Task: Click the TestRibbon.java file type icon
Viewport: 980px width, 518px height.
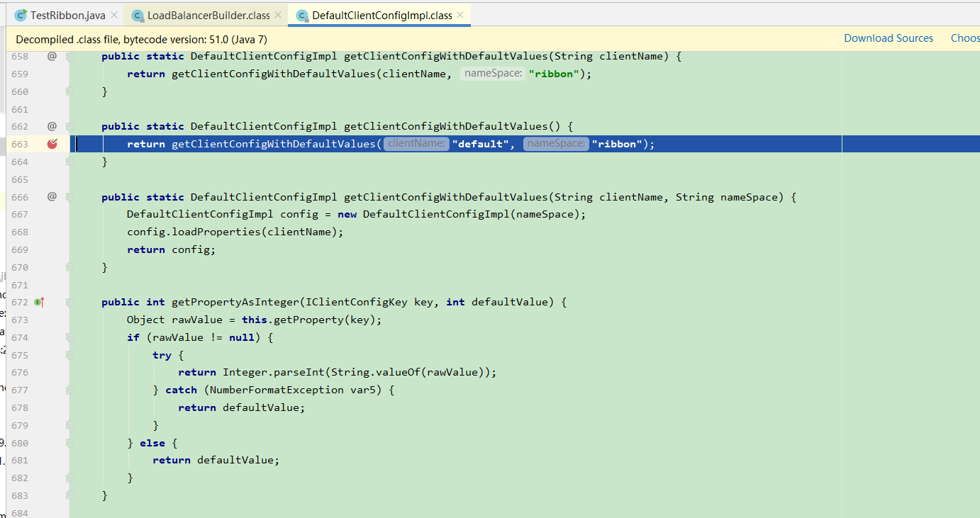Action: (x=21, y=15)
